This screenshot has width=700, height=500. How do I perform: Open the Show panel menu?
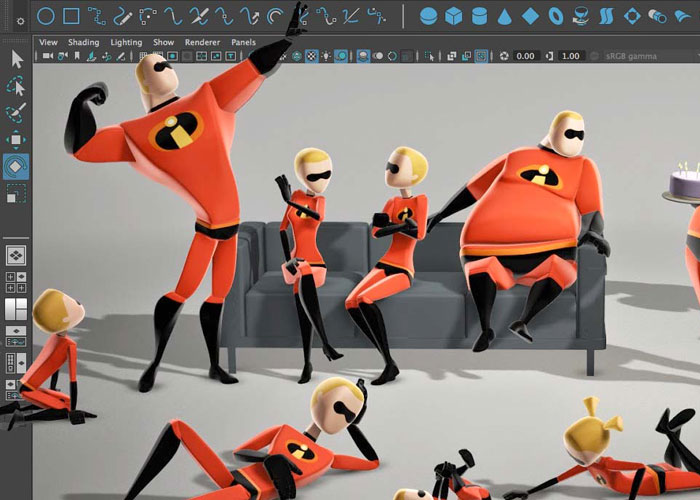tap(163, 42)
